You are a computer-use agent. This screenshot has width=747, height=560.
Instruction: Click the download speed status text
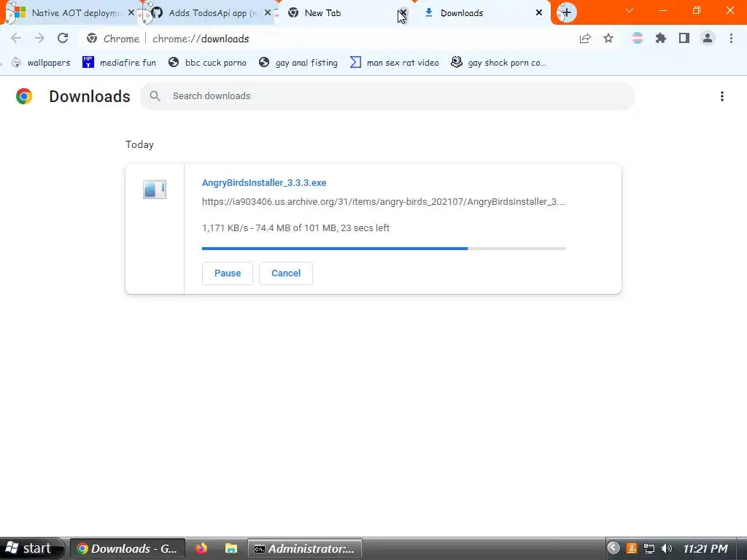pyautogui.click(x=296, y=228)
